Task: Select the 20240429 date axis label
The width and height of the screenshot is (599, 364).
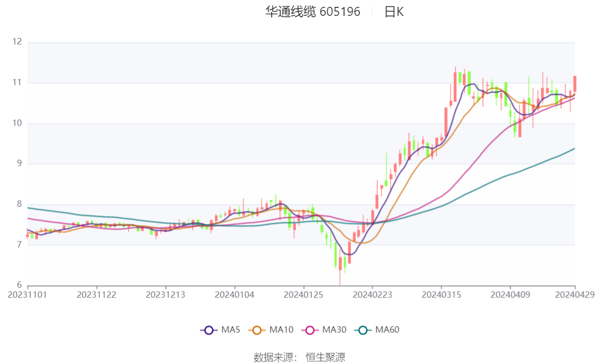Action: pyautogui.click(x=575, y=295)
